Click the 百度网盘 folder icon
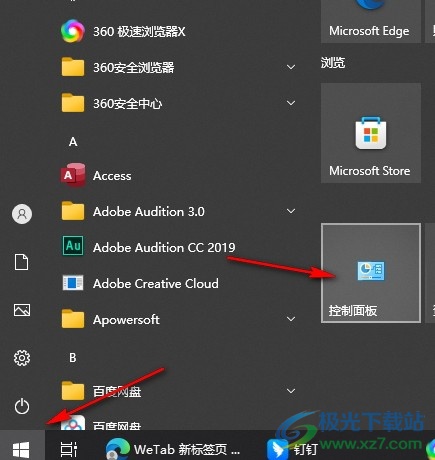The width and height of the screenshot is (435, 460). [x=73, y=391]
